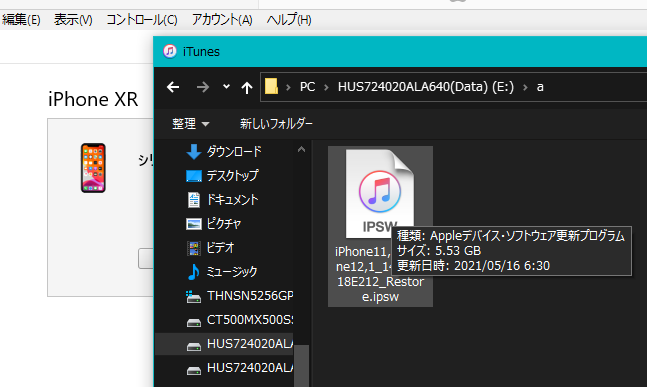
Task: Select the IPSW restore file thumbnail
Action: pyautogui.click(x=380, y=194)
